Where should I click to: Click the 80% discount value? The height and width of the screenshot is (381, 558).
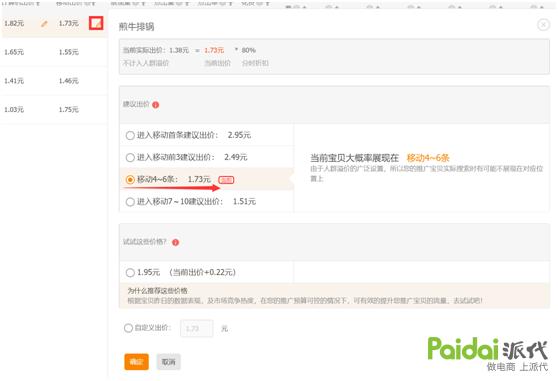pyautogui.click(x=248, y=50)
